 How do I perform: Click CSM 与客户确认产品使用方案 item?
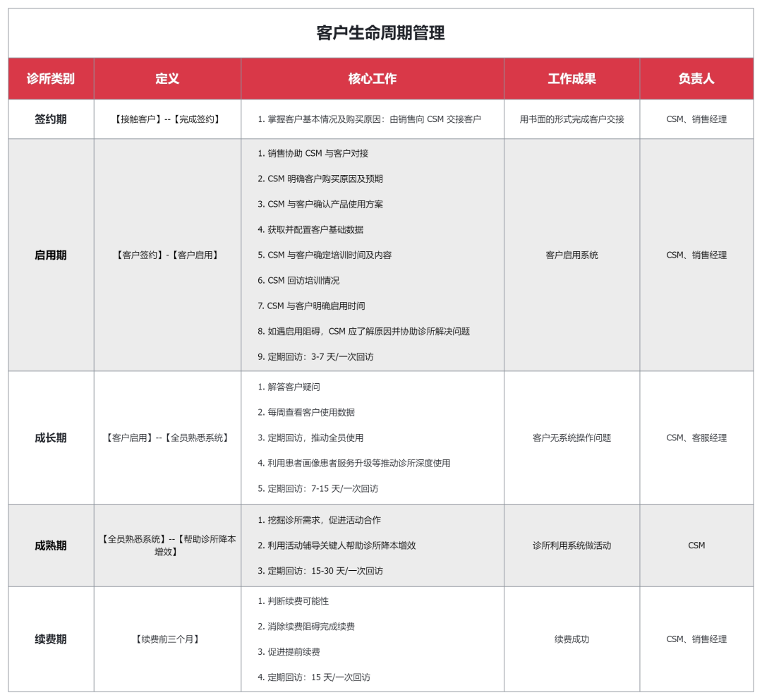320,204
